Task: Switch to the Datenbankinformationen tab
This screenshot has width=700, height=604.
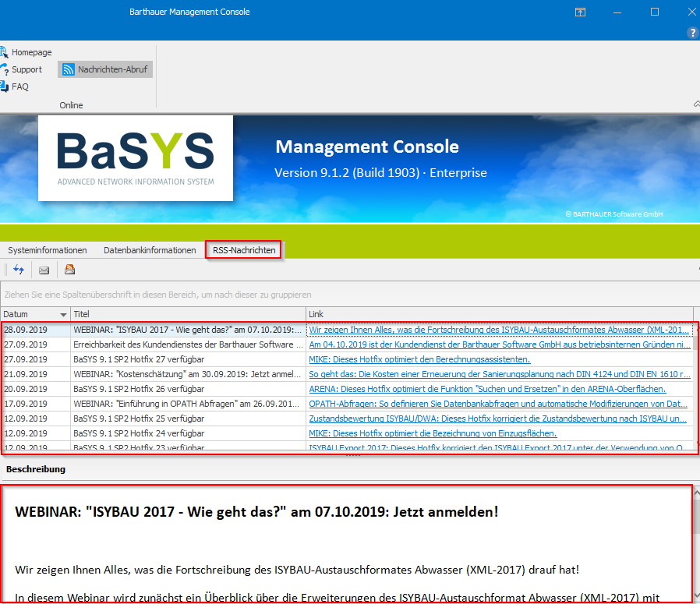Action: tap(150, 250)
